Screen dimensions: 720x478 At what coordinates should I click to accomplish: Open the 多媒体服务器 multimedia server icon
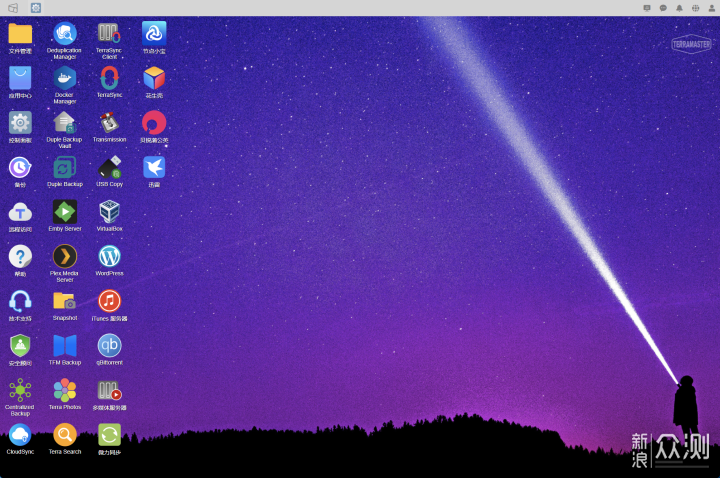pos(109,390)
